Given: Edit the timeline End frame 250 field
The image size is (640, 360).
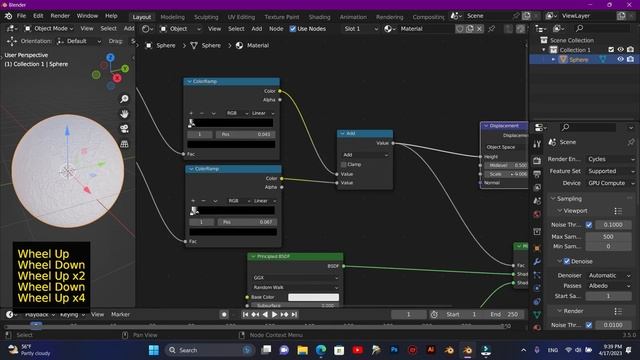Looking at the screenshot, I should pyautogui.click(x=504, y=315).
